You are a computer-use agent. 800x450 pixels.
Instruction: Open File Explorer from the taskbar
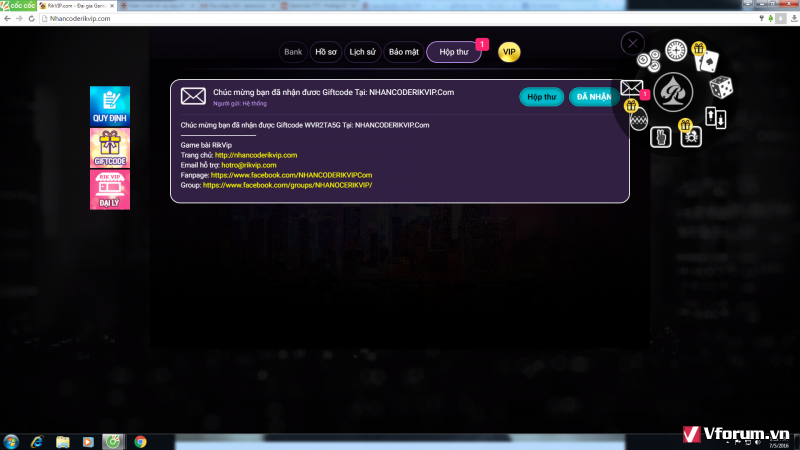point(62,442)
